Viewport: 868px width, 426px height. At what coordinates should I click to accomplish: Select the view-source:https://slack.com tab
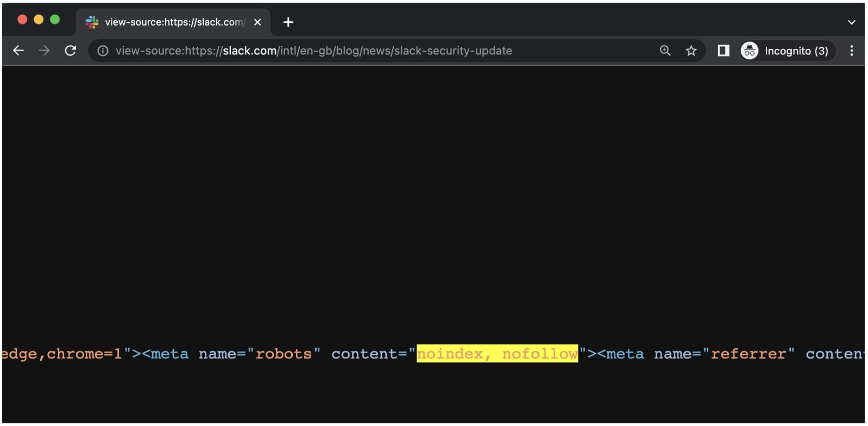click(x=173, y=22)
